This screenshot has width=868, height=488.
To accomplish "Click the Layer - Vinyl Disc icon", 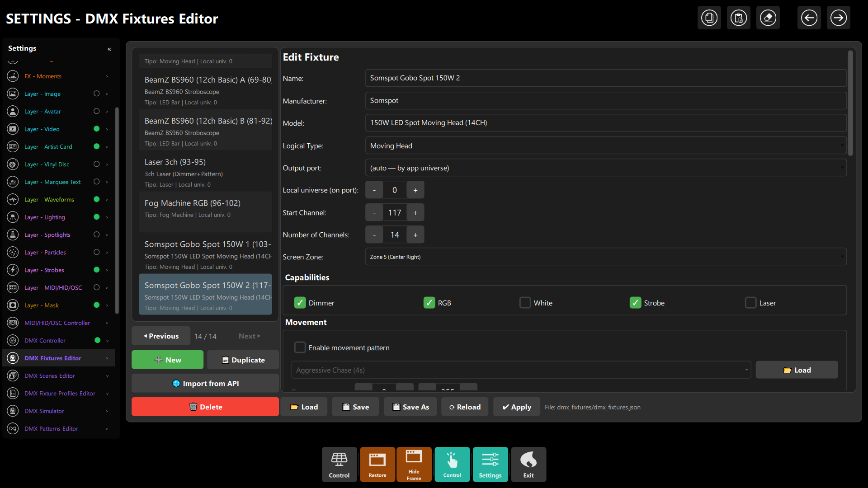I will click(13, 164).
